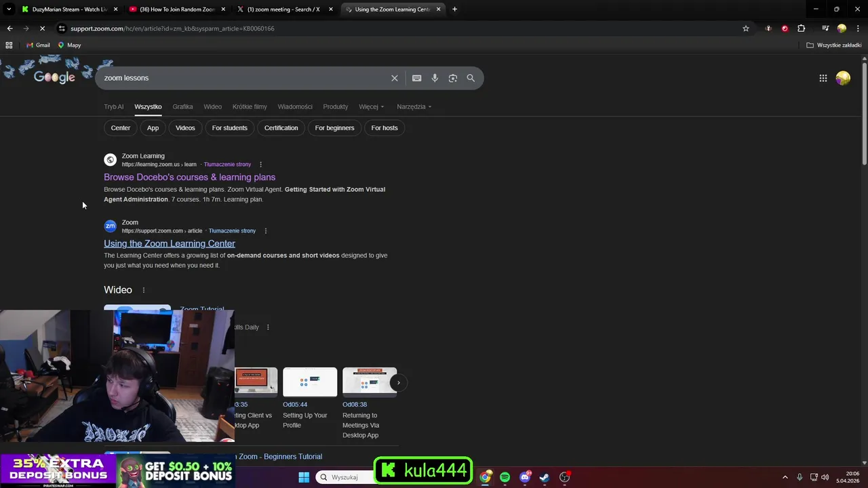868x488 pixels.
Task: Open Using the Zoom Learning Center link
Action: 170,243
